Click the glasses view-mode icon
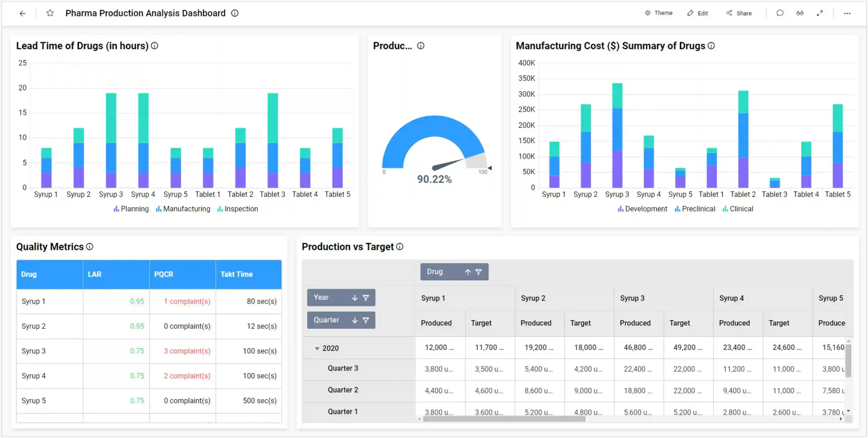Viewport: 868px width, 438px height. click(800, 13)
